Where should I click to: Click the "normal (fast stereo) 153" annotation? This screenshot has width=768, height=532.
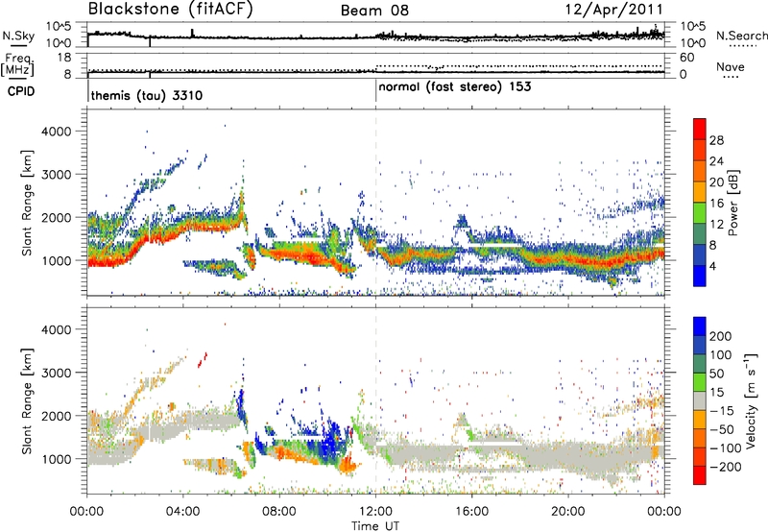(455, 86)
